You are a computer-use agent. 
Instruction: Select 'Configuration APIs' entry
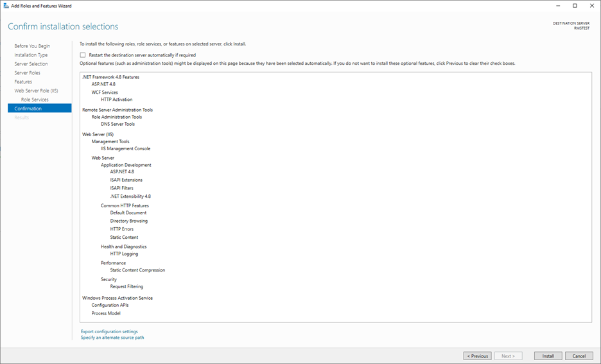[110, 306]
